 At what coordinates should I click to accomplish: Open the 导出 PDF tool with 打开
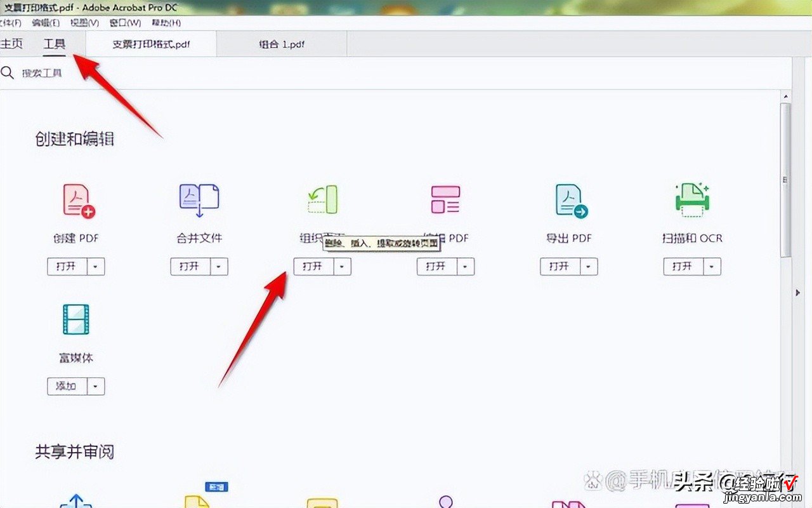(559, 267)
